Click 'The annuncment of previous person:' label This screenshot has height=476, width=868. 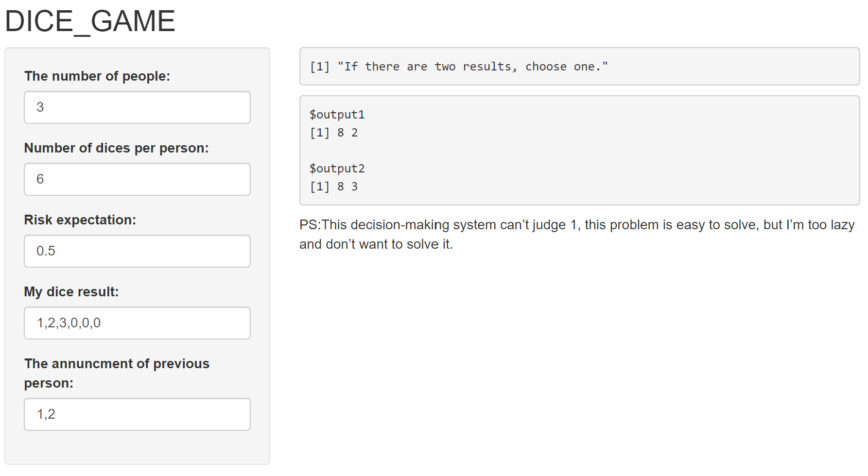coord(117,373)
